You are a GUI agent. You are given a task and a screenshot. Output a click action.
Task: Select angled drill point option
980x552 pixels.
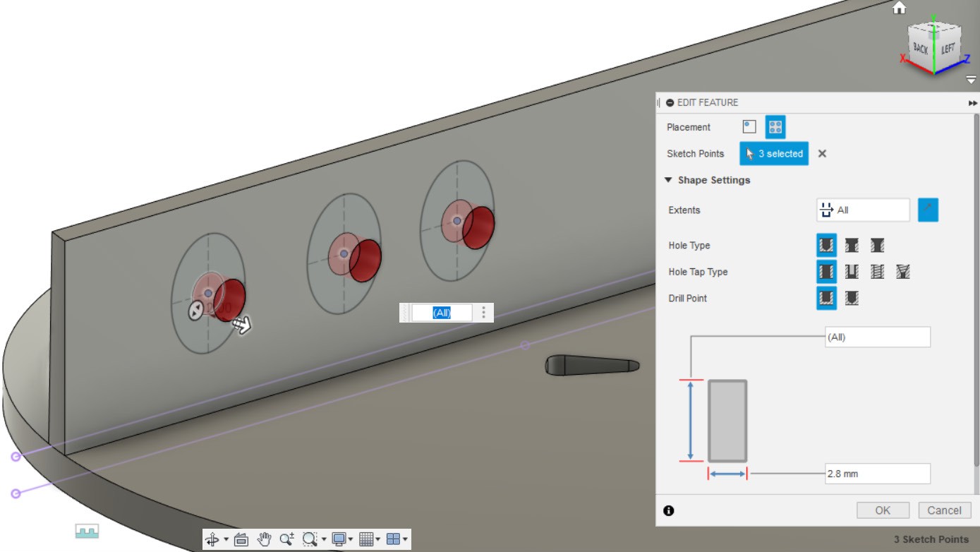pyautogui.click(x=852, y=298)
